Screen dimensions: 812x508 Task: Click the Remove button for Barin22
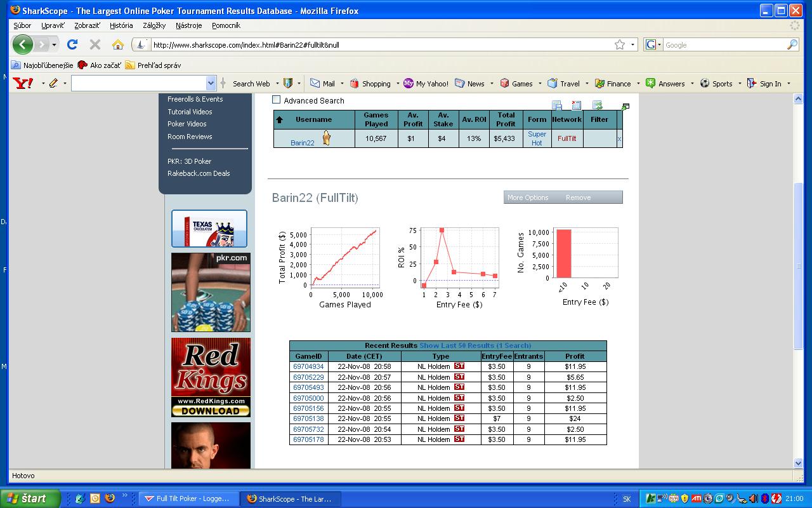[x=578, y=197]
